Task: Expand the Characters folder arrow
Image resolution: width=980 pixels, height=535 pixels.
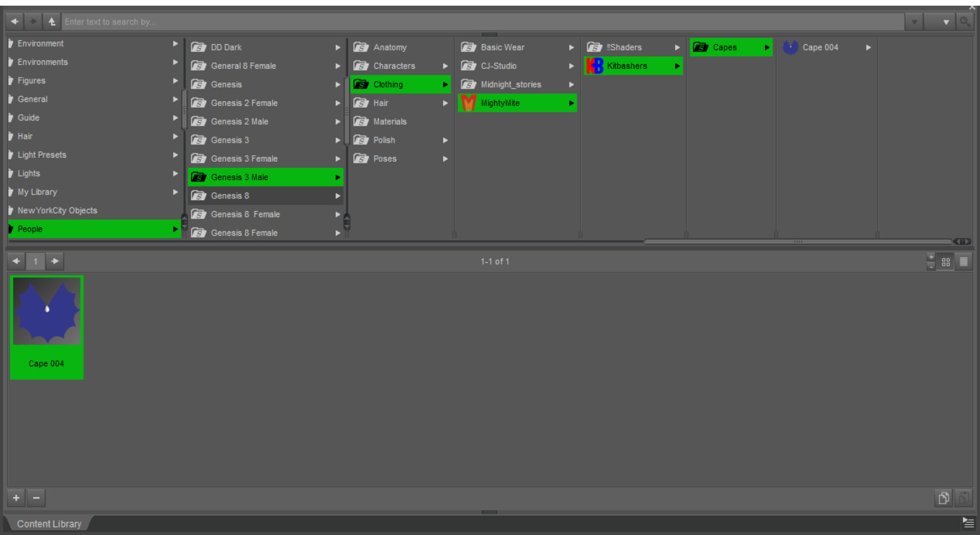Action: click(445, 66)
